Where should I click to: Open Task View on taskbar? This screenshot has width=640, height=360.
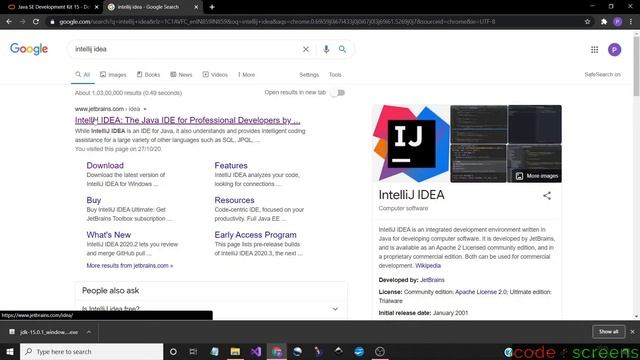(x=193, y=351)
